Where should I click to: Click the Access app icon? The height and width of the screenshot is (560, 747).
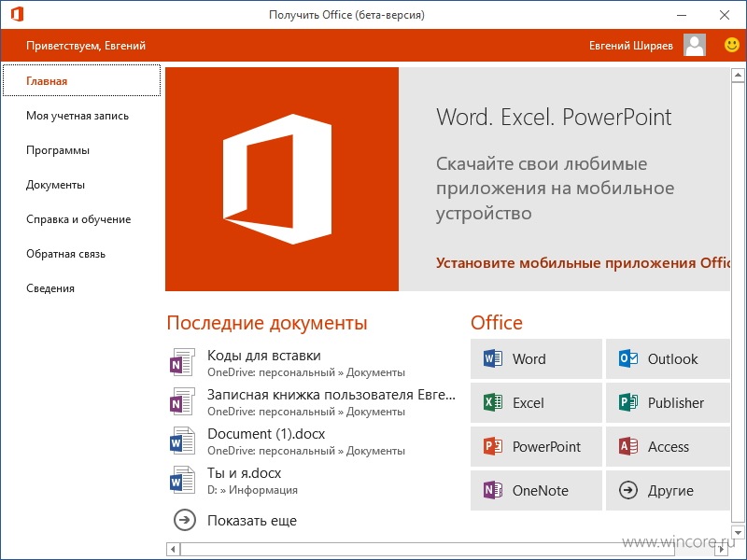pos(627,446)
